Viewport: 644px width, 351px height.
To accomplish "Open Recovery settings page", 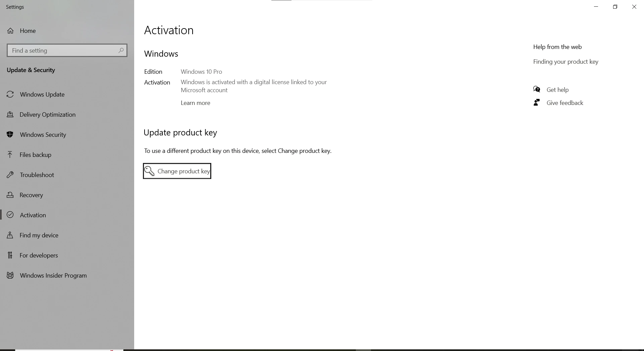I will [x=67, y=195].
